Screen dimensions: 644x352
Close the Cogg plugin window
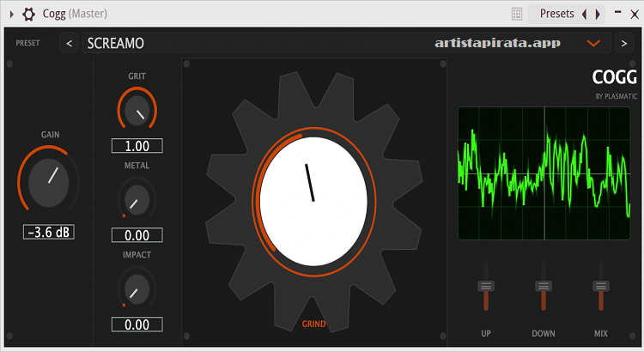point(635,15)
